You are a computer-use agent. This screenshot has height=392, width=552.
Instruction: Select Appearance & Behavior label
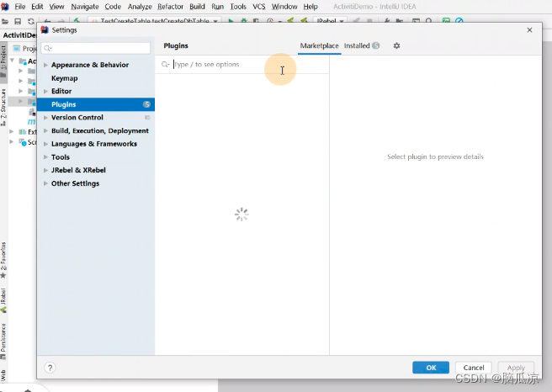point(90,65)
